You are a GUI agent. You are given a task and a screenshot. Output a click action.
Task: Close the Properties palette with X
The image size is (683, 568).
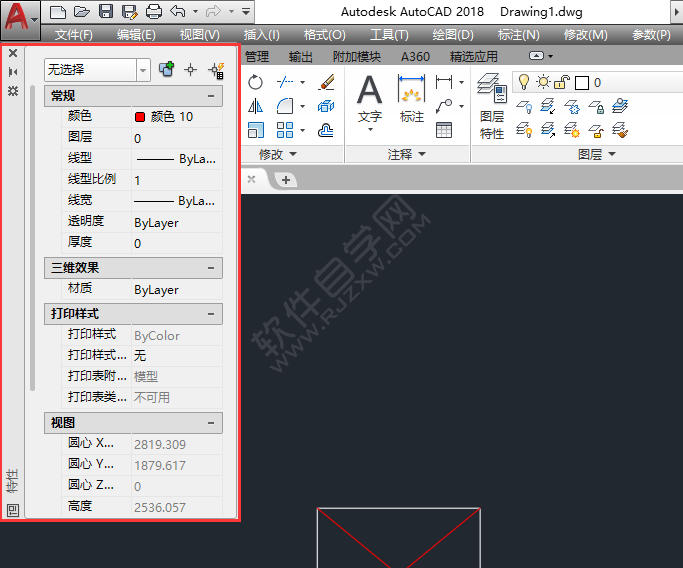point(13,53)
